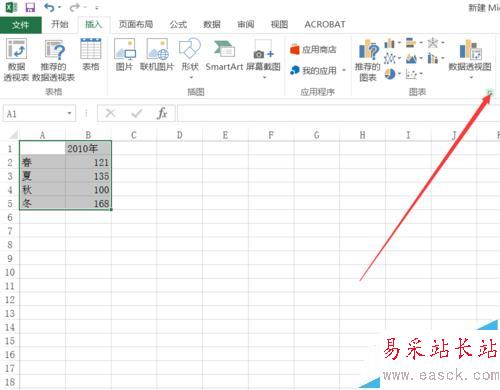The height and width of the screenshot is (390, 500).
Task: Open the 图表 group dialog launcher
Action: pos(489,92)
